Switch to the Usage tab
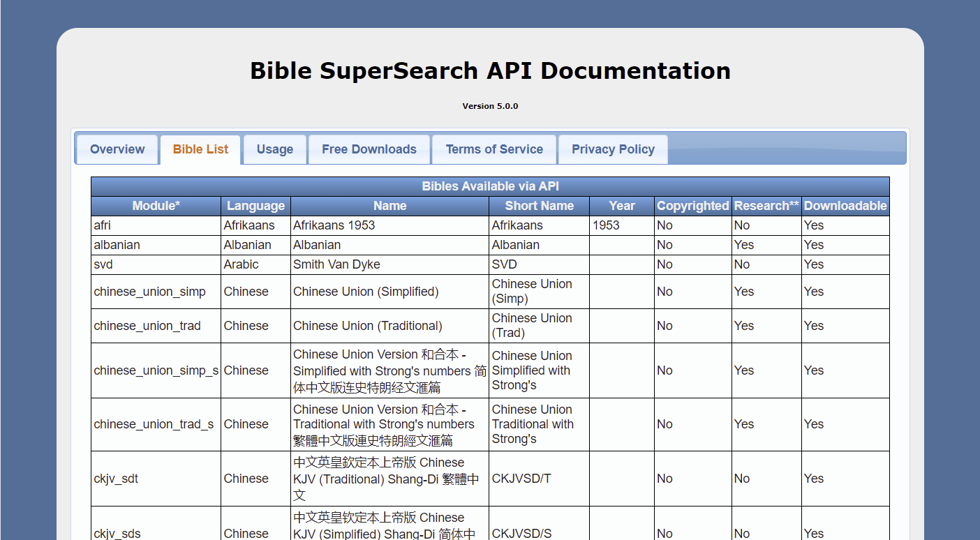The image size is (980, 540). (275, 149)
